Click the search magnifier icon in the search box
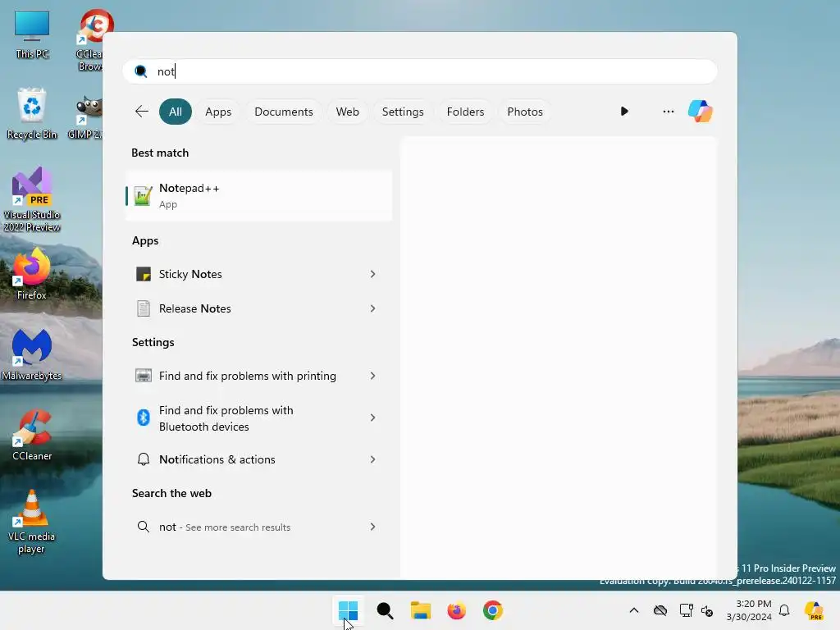The width and height of the screenshot is (840, 630). tap(141, 71)
